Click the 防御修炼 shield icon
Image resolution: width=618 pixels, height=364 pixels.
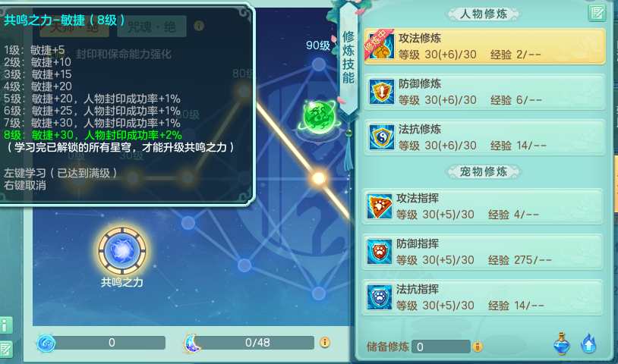(381, 92)
